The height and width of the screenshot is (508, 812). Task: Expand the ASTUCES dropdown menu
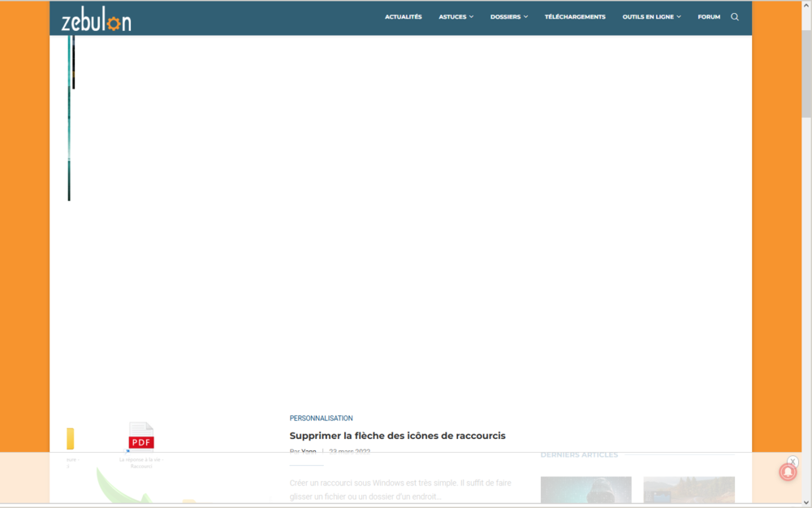456,16
